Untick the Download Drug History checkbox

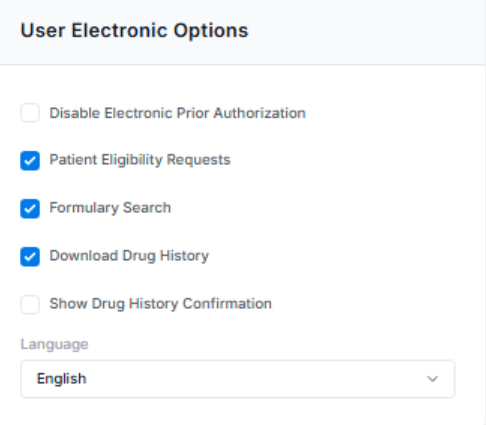(30, 257)
